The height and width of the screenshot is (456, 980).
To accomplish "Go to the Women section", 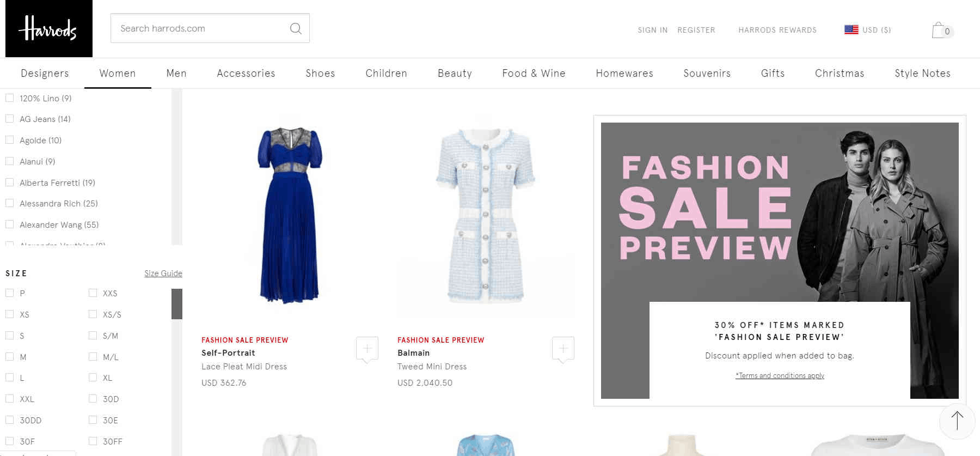I will coord(118,73).
